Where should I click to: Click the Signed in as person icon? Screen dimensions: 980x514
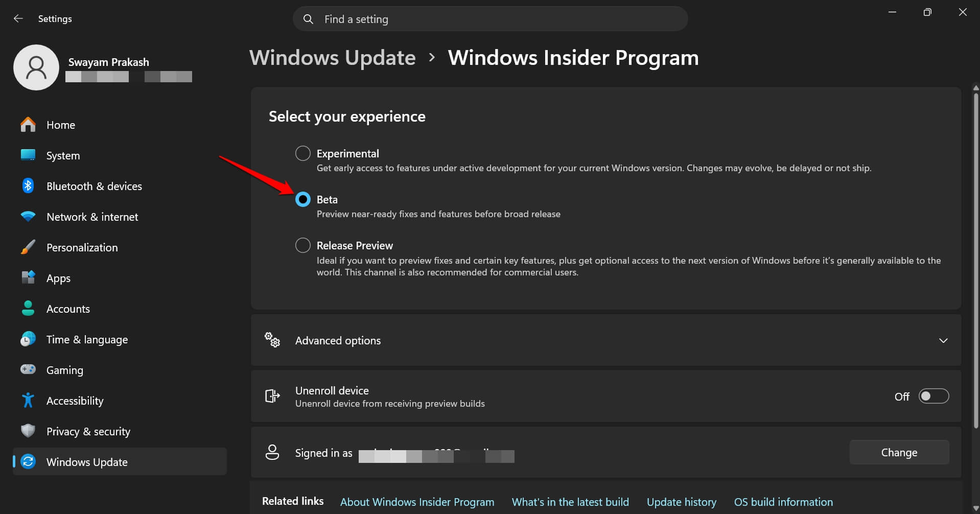(272, 452)
